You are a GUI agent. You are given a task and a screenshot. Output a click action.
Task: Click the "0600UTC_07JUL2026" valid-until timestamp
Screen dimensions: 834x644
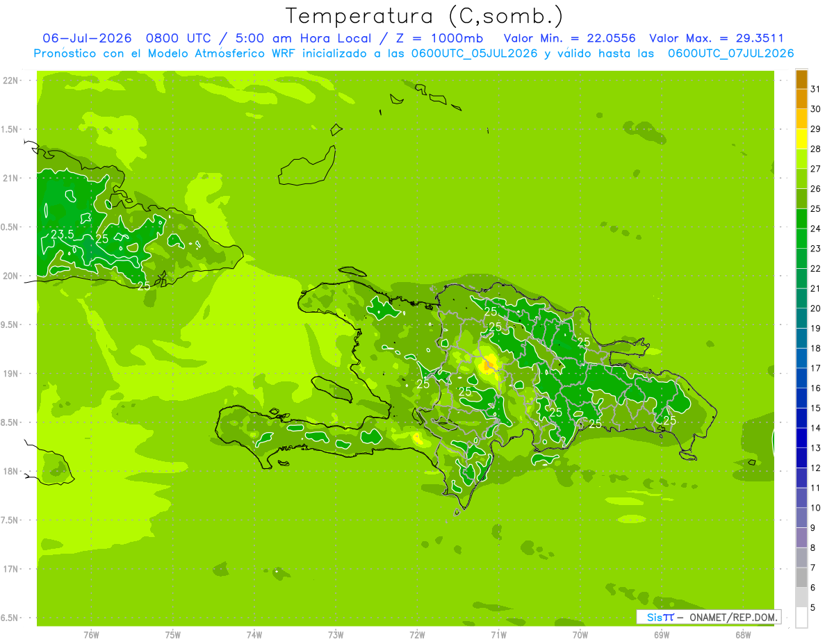click(730, 53)
